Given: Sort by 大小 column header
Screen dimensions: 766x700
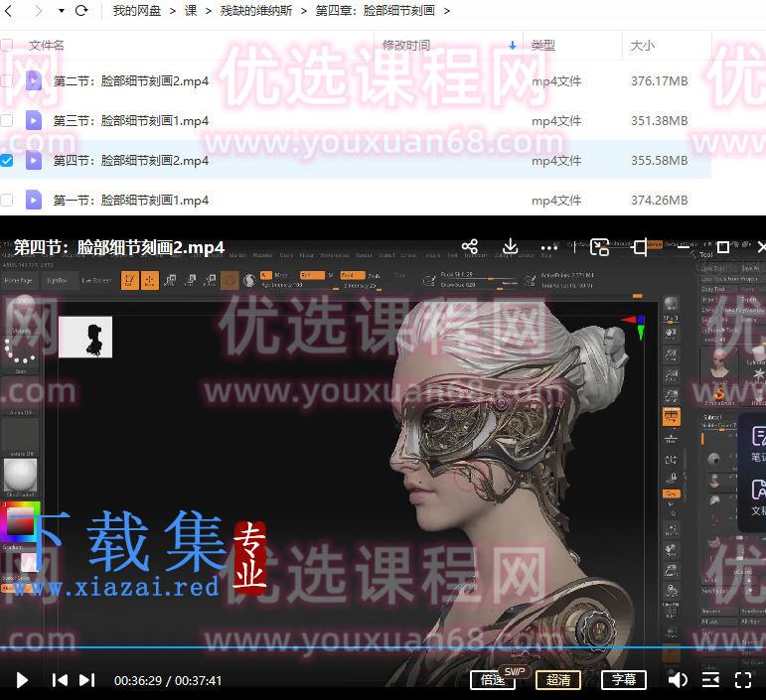Looking at the screenshot, I should point(643,46).
